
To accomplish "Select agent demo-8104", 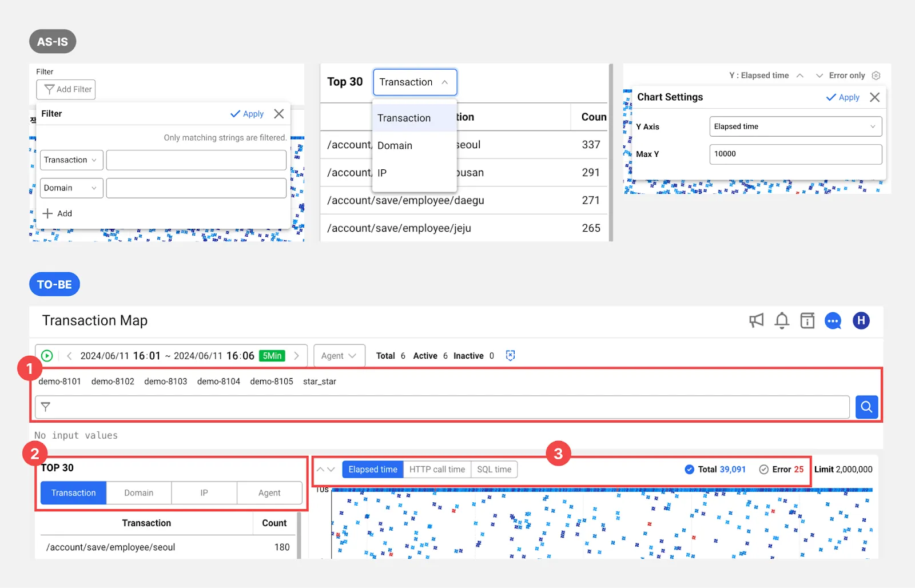I will 218,382.
